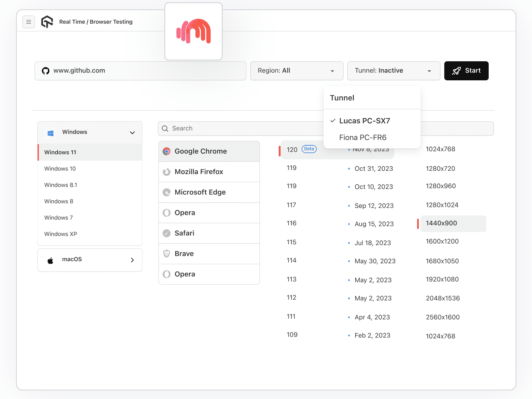Click the Google Chrome browser icon

coord(167,151)
